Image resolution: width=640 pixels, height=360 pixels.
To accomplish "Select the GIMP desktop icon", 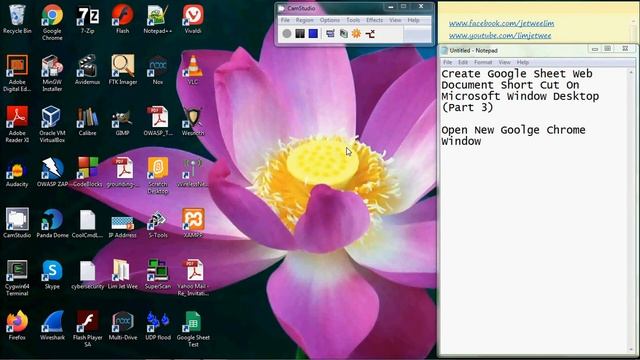I will coord(122,121).
